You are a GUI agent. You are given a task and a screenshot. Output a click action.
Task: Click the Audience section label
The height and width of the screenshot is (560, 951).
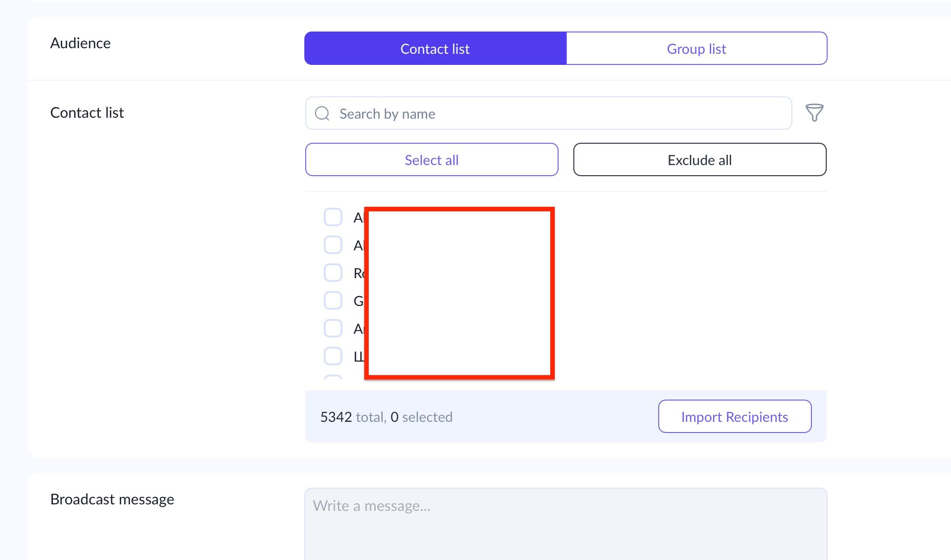[x=80, y=43]
